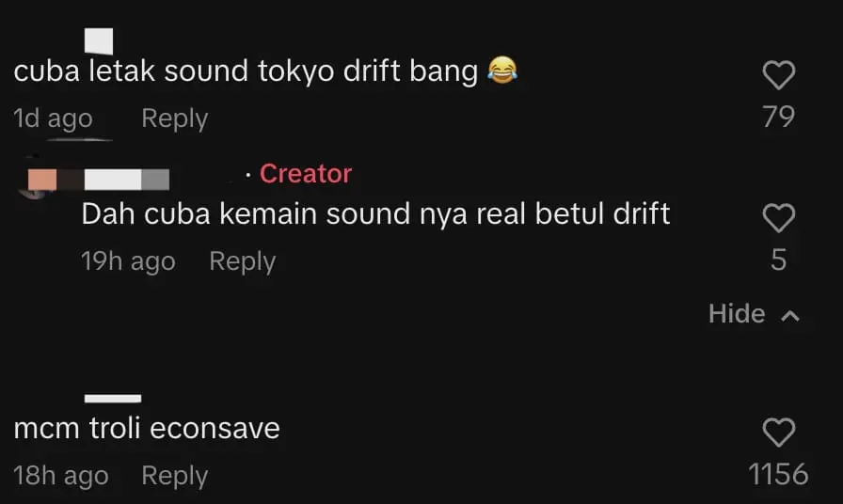Click the 5 likes count on Creator reply
Viewport: 843px width, 504px height.
[x=778, y=260]
